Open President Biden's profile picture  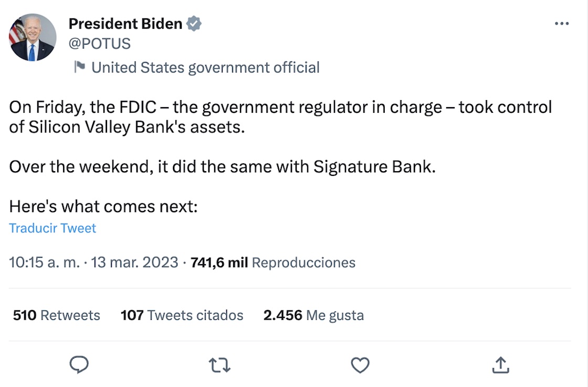(33, 37)
